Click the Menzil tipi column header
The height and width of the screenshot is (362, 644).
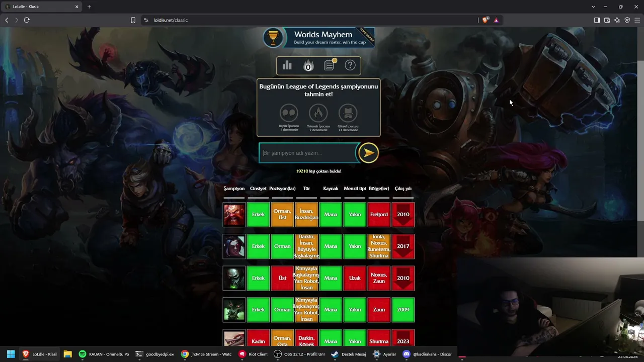click(x=355, y=189)
